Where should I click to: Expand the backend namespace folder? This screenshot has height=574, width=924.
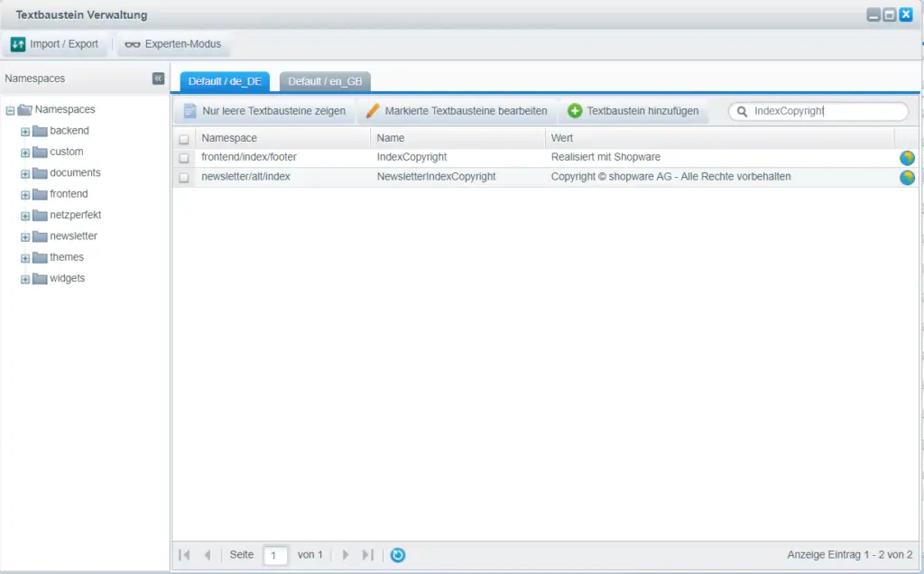pos(25,131)
